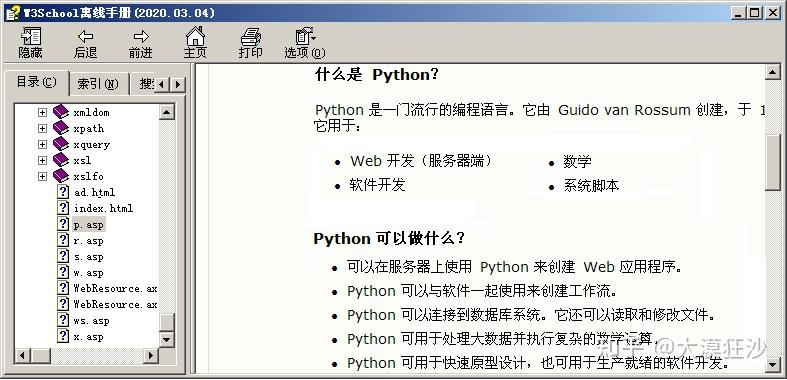787x380 pixels.
Task: Open the index.html entry
Action: (x=103, y=208)
